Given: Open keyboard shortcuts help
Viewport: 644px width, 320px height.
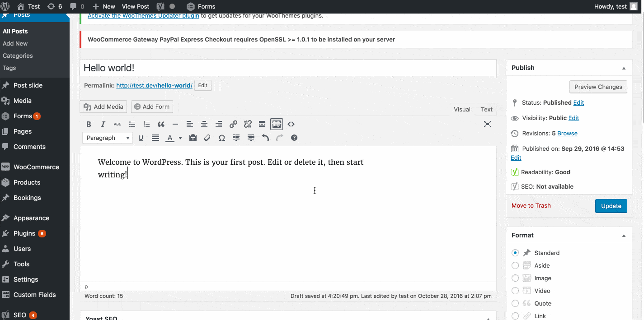Looking at the screenshot, I should point(294,138).
